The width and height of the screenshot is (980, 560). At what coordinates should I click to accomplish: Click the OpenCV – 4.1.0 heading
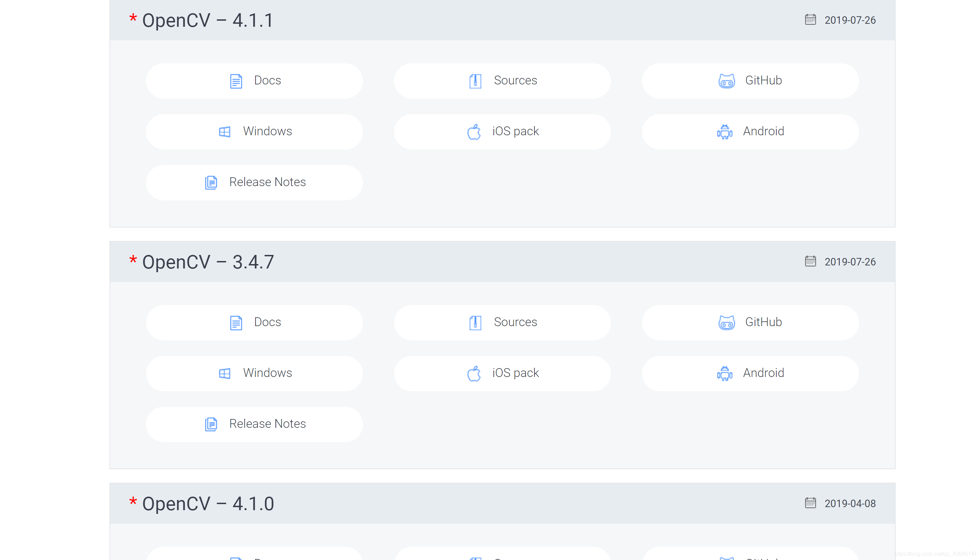click(208, 503)
